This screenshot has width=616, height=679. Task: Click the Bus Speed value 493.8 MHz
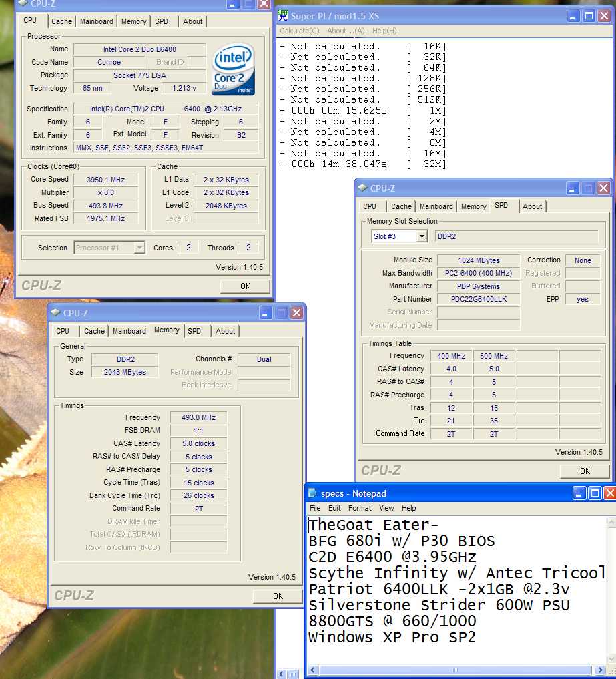(105, 206)
